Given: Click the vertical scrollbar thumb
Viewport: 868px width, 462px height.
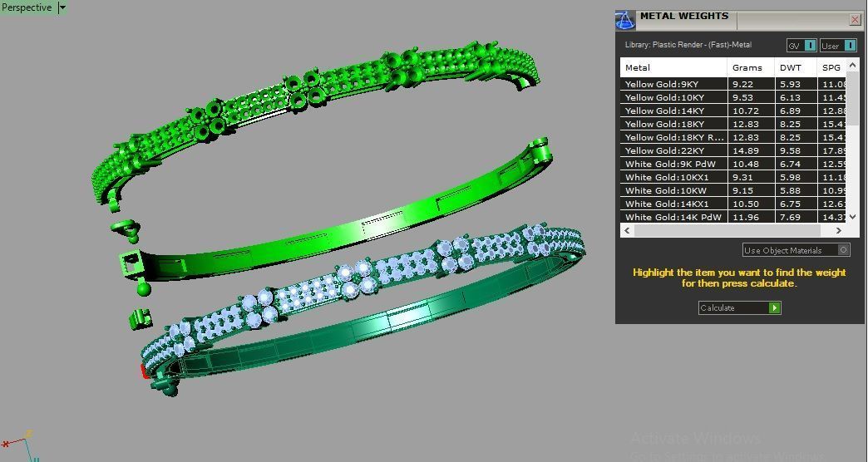Looking at the screenshot, I should pos(853,99).
